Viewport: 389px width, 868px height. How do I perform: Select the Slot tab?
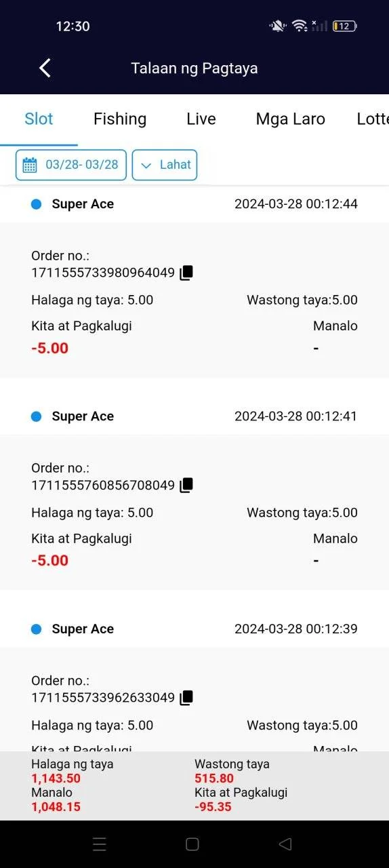point(39,119)
